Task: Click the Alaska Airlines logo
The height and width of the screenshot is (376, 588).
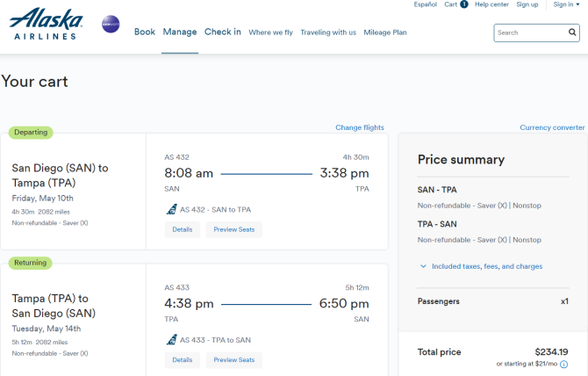Action: click(x=46, y=24)
